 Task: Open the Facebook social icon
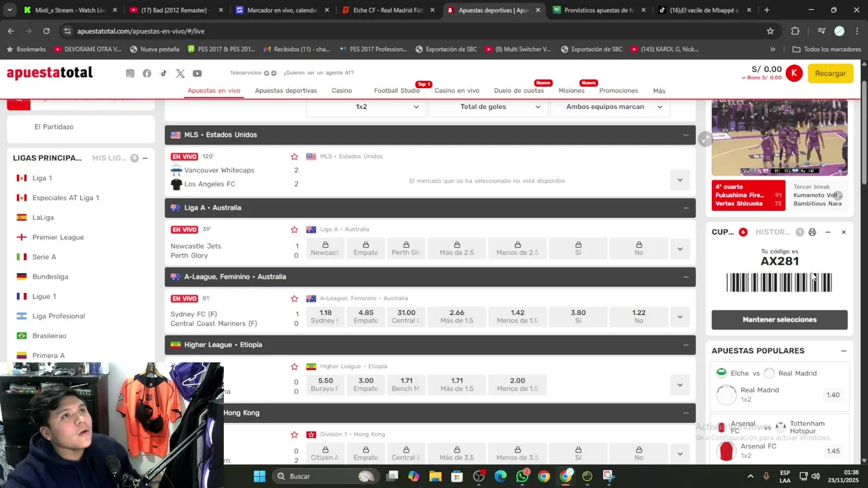pyautogui.click(x=146, y=73)
